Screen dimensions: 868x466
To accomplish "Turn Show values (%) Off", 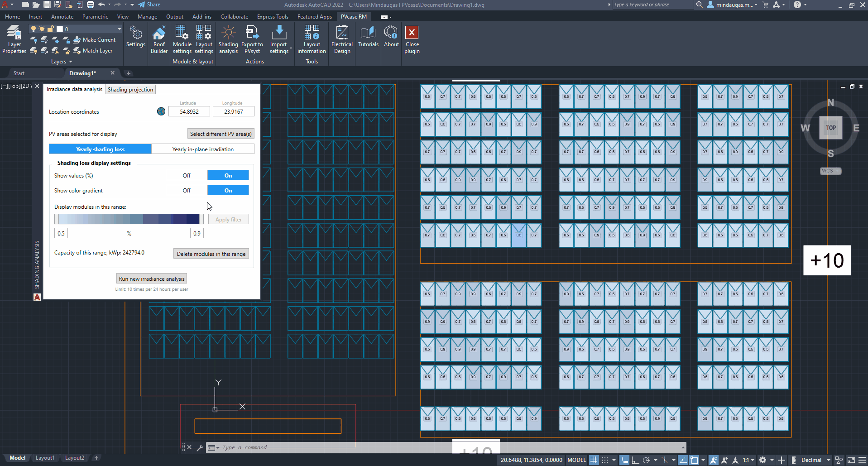I will (x=187, y=175).
